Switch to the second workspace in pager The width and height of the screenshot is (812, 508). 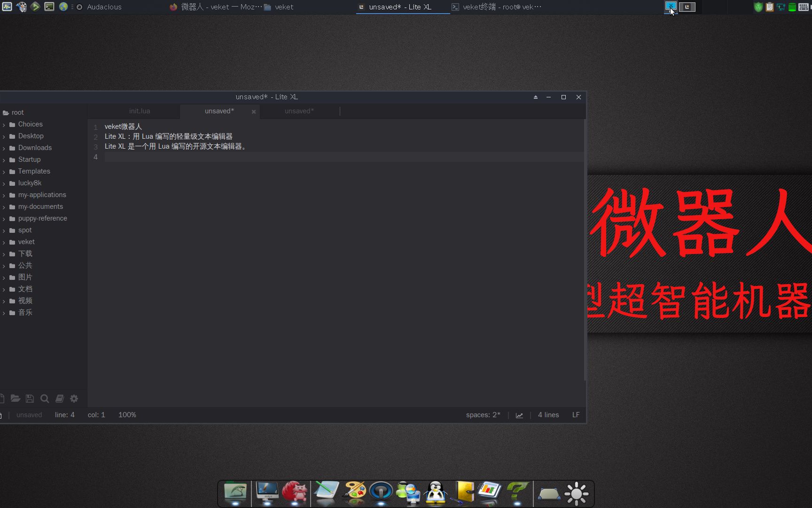click(687, 7)
